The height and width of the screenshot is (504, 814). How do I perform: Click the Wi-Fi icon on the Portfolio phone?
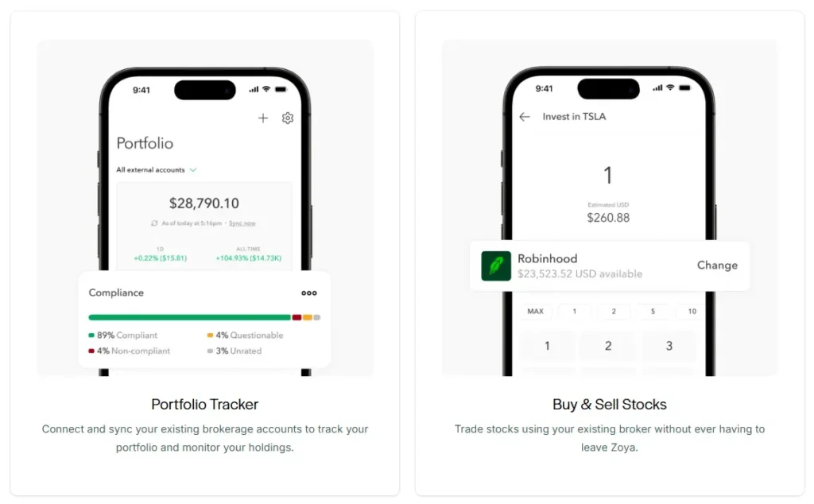click(266, 89)
